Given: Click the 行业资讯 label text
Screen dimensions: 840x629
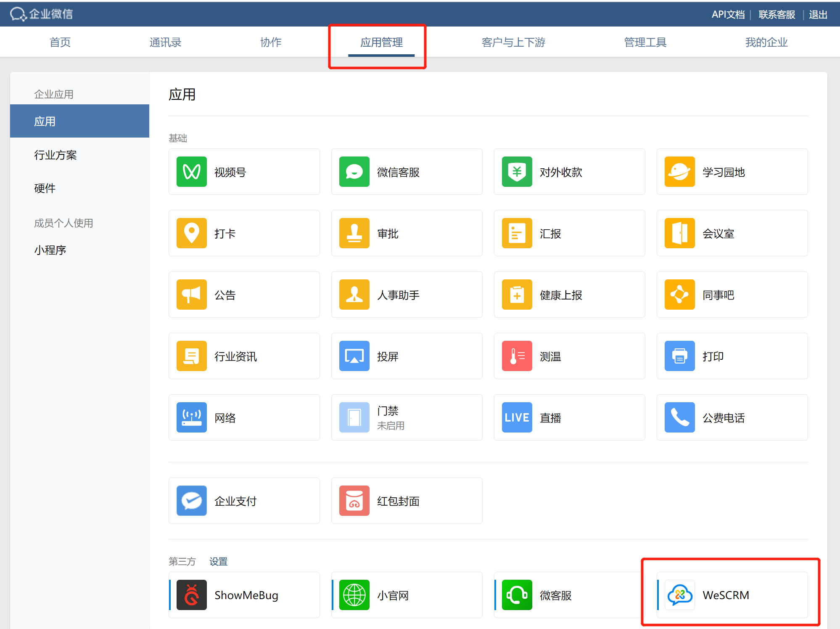Looking at the screenshot, I should pyautogui.click(x=235, y=356).
